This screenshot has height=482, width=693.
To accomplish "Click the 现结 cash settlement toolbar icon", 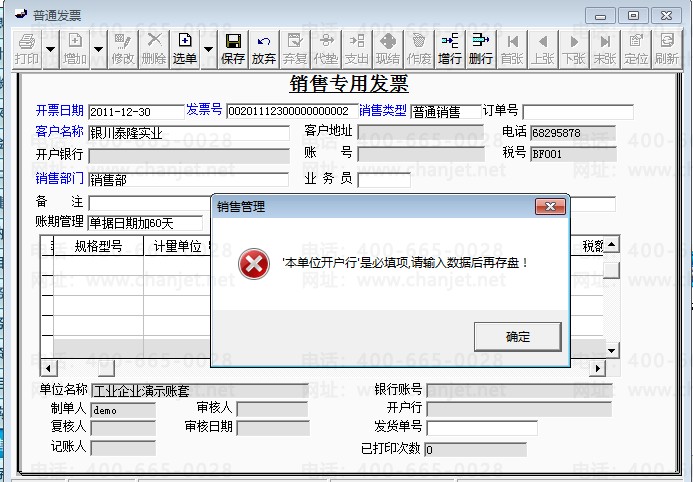I will coord(388,49).
